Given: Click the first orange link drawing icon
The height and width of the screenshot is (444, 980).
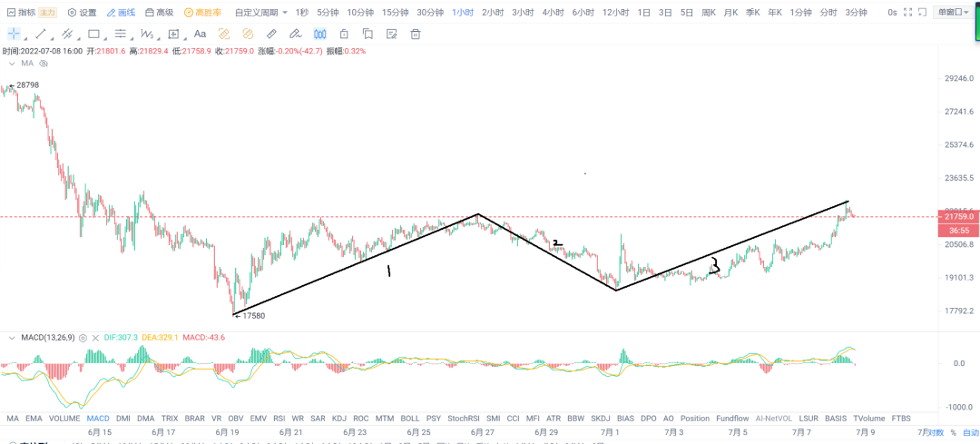Looking at the screenshot, I should coord(224,34).
